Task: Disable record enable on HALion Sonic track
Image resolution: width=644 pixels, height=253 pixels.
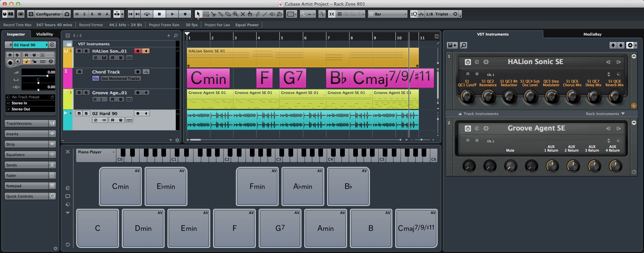Action: (138, 51)
